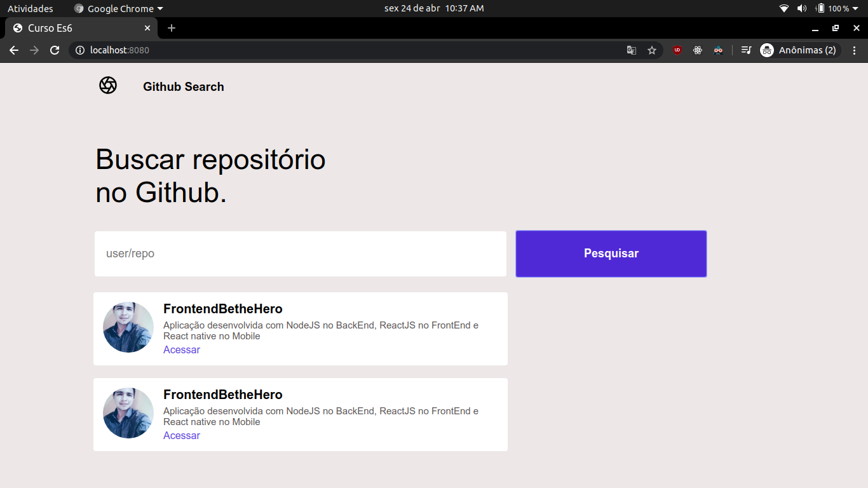Open Chrome's three-dot menu
This screenshot has width=868, height=488.
855,50
